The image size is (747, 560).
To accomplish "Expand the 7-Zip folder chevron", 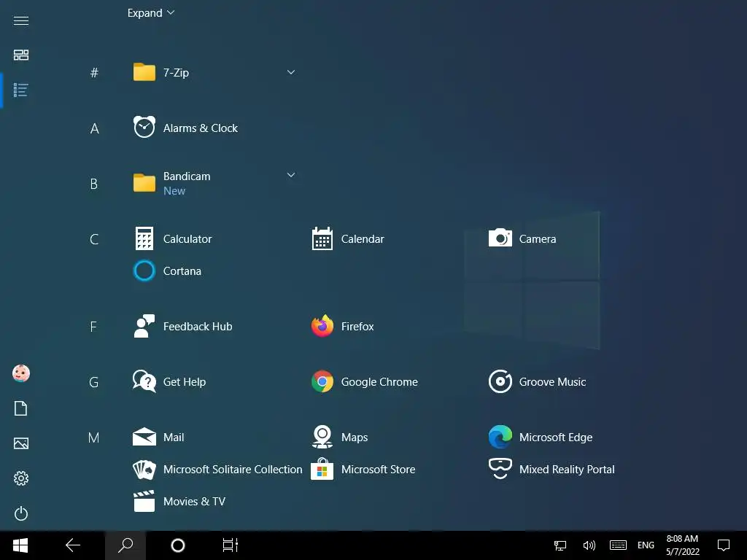I will pyautogui.click(x=290, y=72).
